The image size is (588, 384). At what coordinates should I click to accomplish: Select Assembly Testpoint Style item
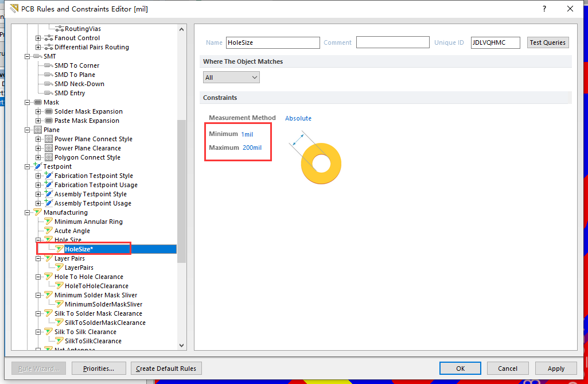click(x=91, y=194)
